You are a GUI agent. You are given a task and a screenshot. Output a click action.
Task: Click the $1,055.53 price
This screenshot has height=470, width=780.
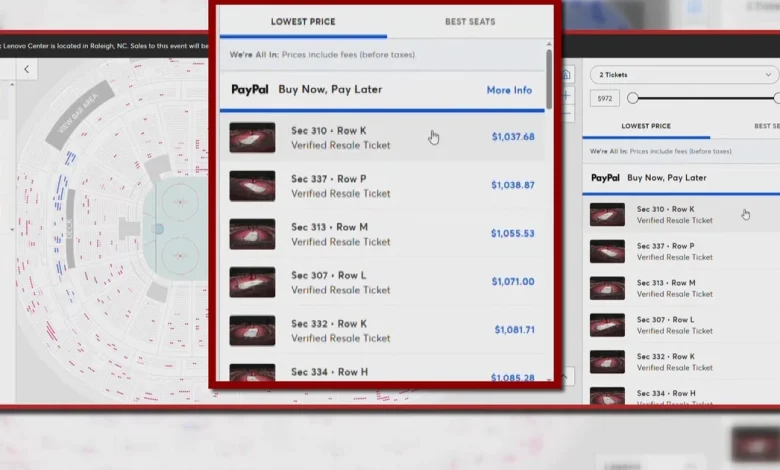(512, 233)
